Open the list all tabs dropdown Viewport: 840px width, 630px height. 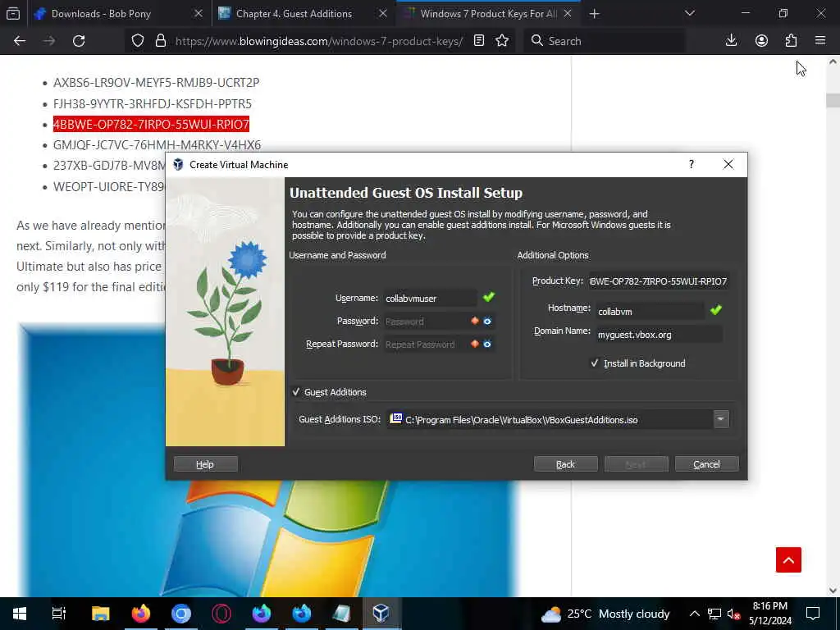(689, 13)
